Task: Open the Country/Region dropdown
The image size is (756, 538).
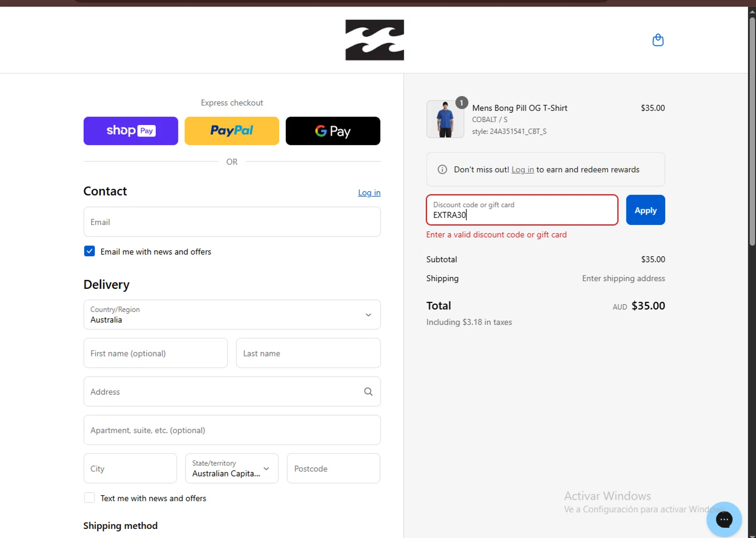Action: [x=232, y=315]
